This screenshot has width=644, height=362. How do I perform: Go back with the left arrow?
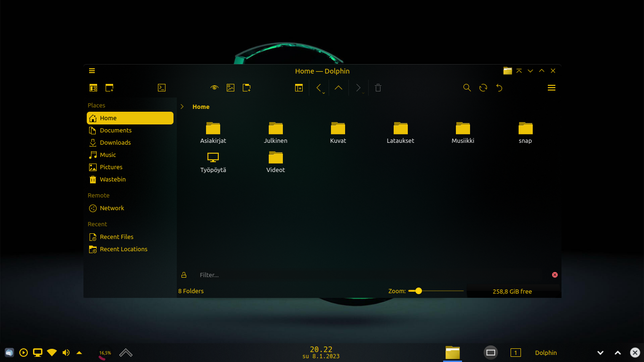tap(319, 88)
